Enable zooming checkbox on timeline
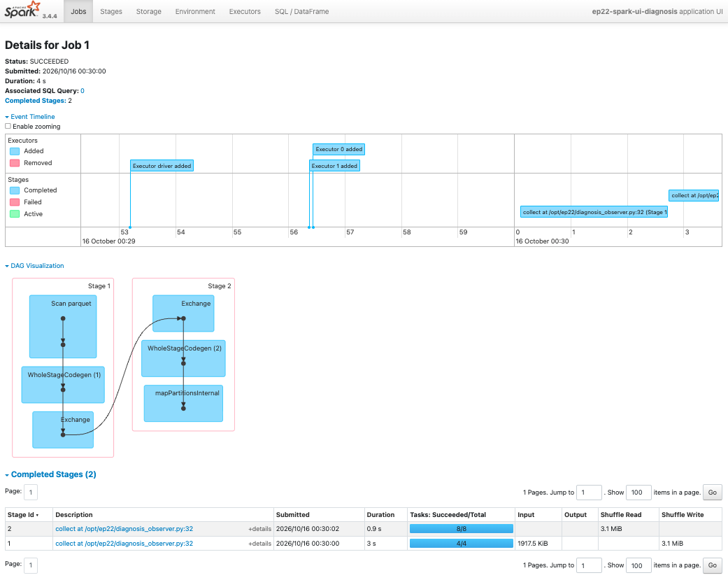 pyautogui.click(x=8, y=126)
